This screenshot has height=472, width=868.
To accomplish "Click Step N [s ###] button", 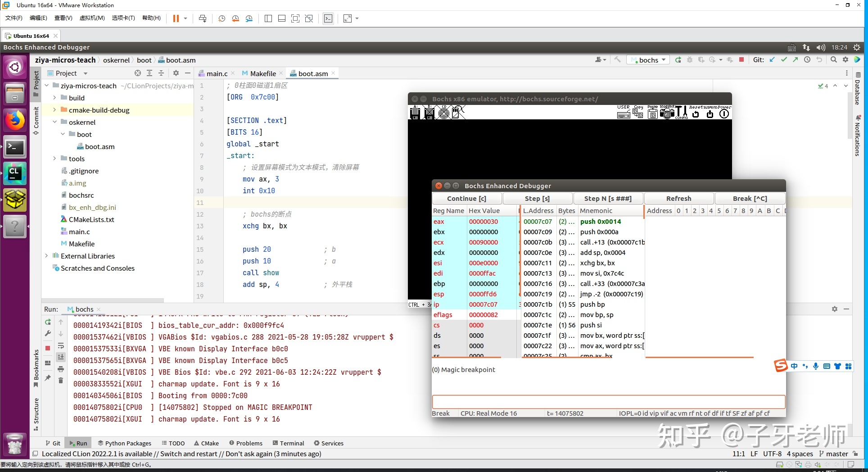I will tap(608, 199).
